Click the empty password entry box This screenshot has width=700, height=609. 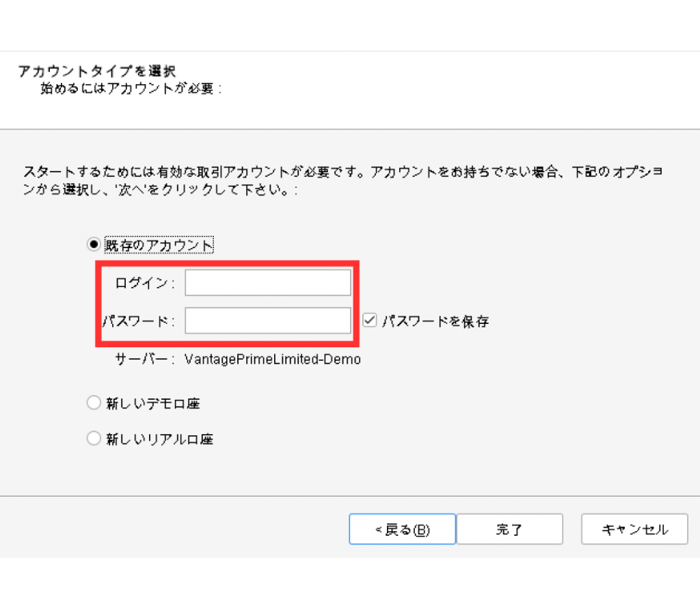pyautogui.click(x=268, y=320)
